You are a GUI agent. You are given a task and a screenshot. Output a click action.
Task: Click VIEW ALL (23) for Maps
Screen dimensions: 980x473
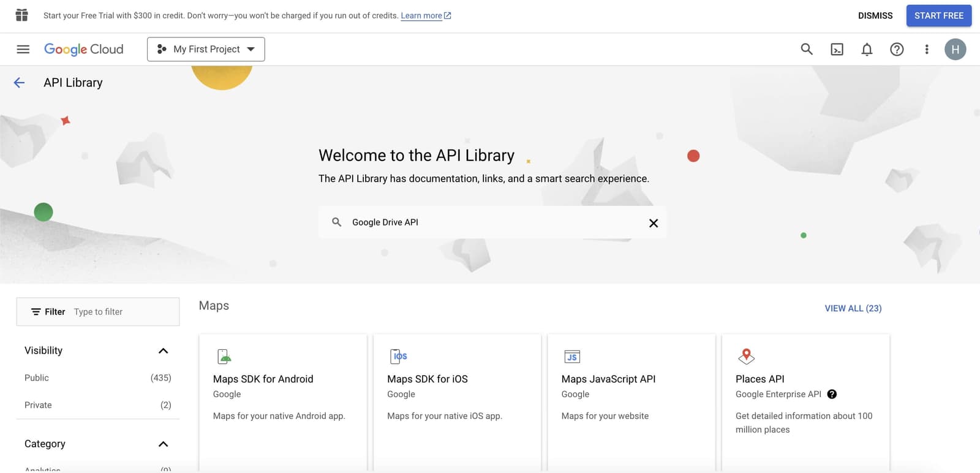(x=853, y=308)
